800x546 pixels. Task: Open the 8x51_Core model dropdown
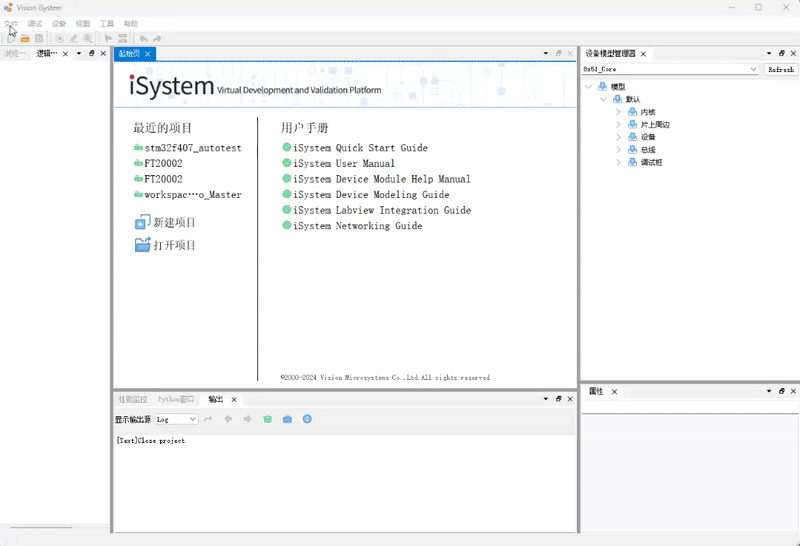tap(754, 69)
